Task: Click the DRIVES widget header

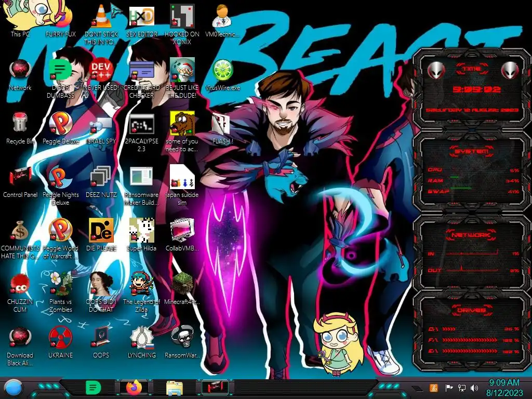Action: click(x=472, y=310)
